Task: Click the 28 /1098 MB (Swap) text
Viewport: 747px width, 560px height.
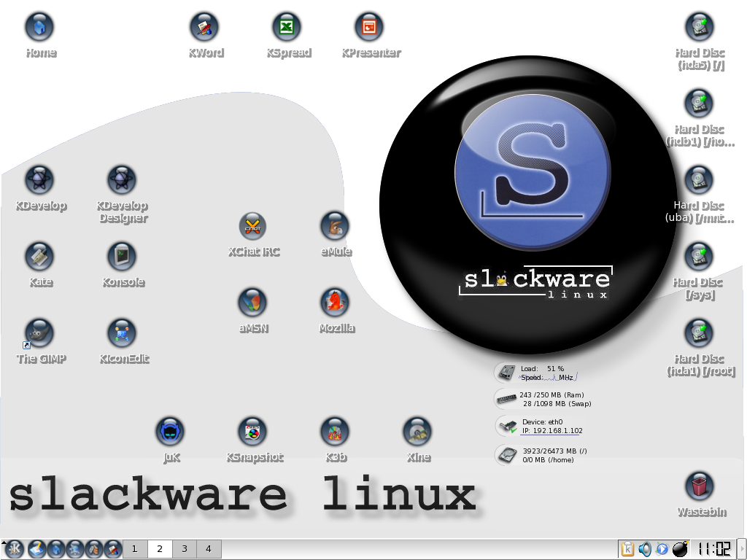Action: pos(557,404)
